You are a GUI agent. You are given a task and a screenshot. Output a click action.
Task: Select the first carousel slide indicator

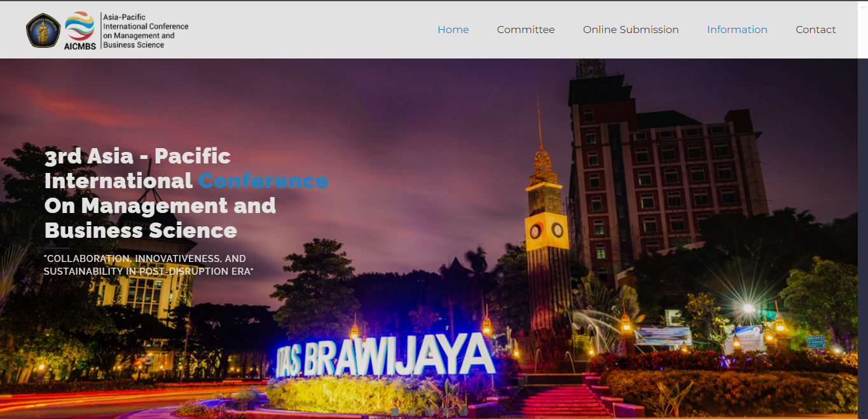pyautogui.click(x=395, y=412)
